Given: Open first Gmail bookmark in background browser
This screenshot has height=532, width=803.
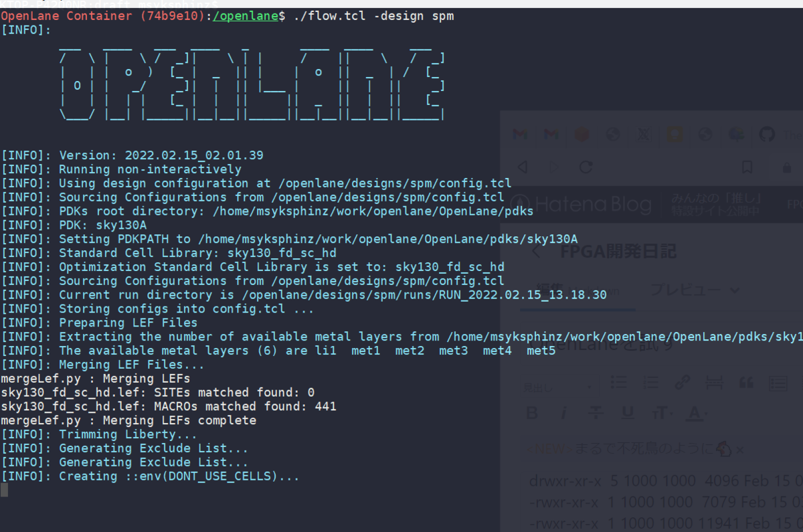Looking at the screenshot, I should 521,135.
